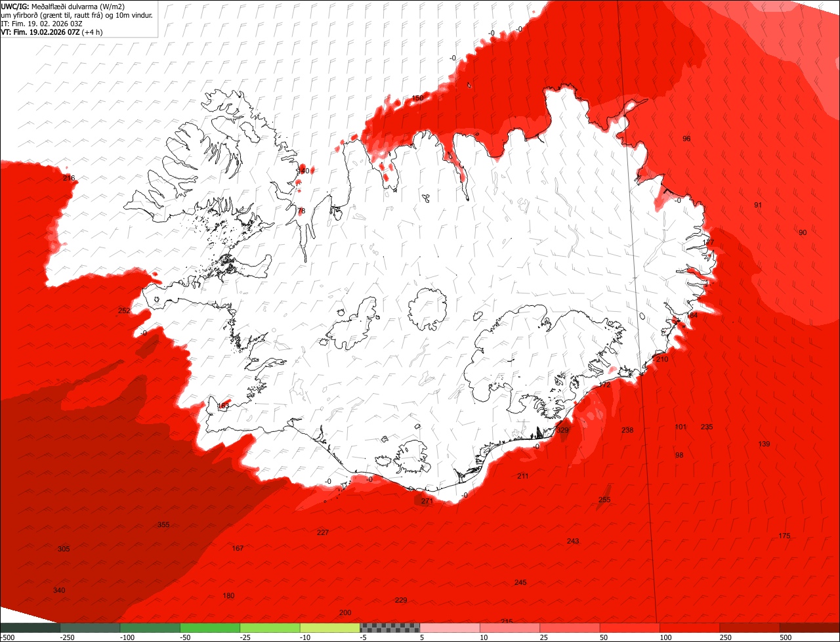The height and width of the screenshot is (642, 840).
Task: Click the flux value 175 on the map
Action: pyautogui.click(x=784, y=536)
